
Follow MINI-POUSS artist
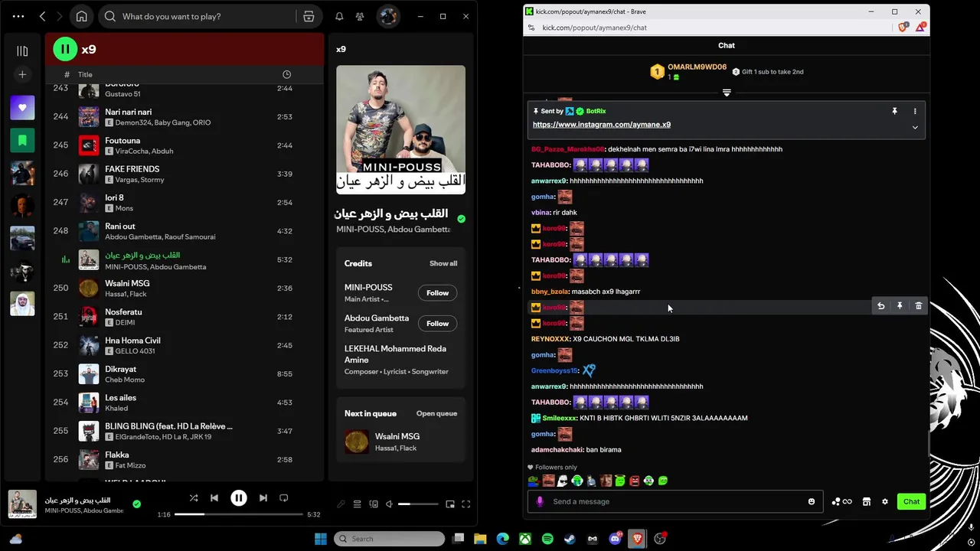tap(437, 293)
